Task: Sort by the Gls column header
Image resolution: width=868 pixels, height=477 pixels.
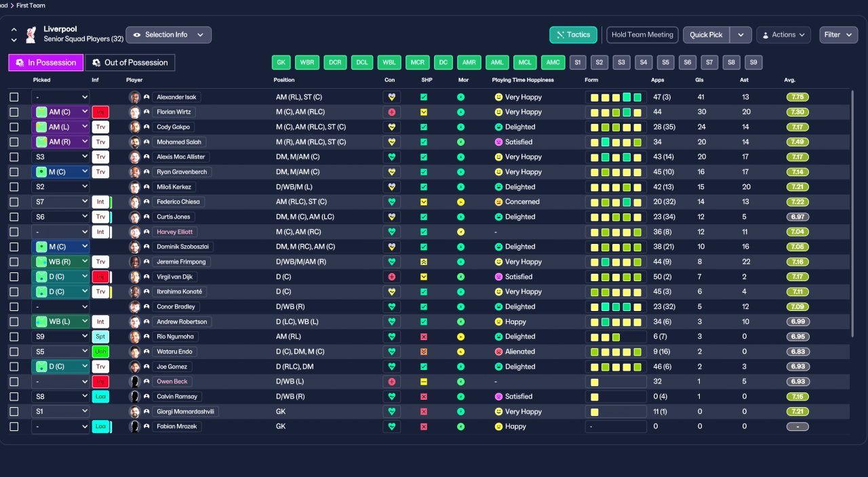Action: (x=701, y=80)
